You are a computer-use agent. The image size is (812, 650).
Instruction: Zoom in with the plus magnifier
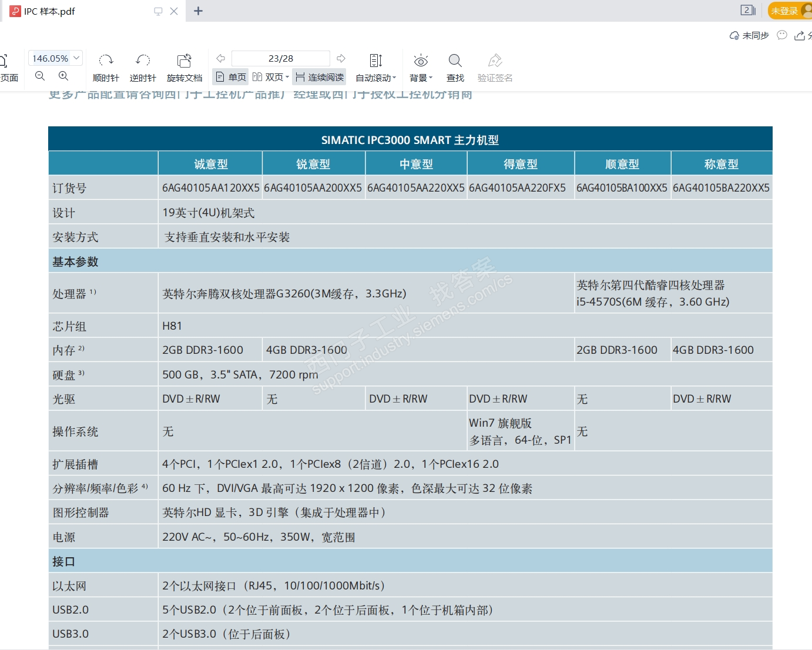(63, 76)
